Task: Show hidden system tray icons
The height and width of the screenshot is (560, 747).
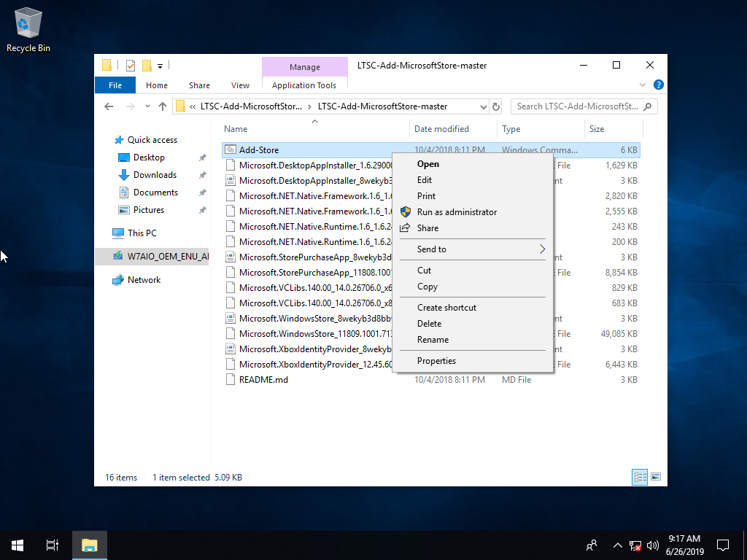Action: [x=617, y=545]
